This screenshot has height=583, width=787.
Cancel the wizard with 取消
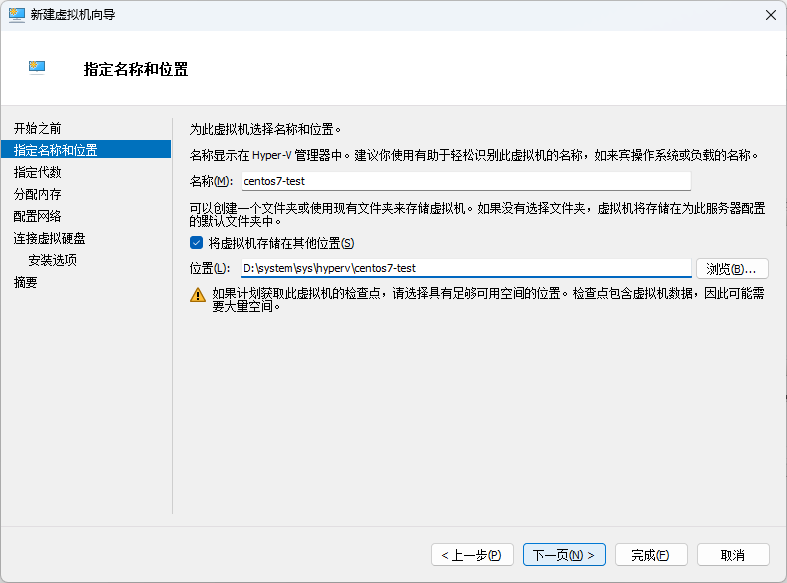[733, 555]
